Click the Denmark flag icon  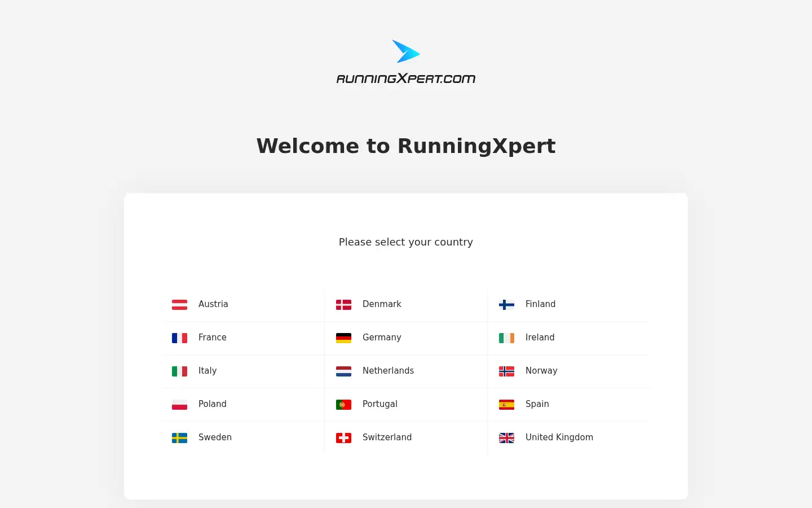343,305
